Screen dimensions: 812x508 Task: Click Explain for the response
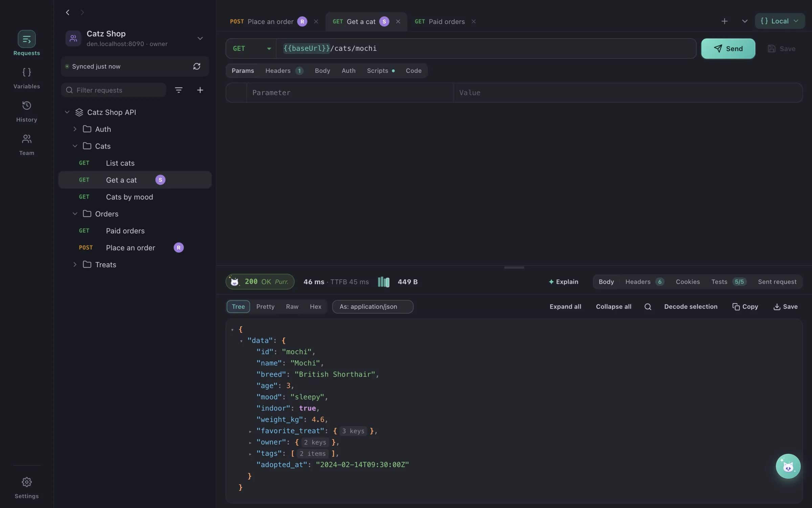[564, 282]
